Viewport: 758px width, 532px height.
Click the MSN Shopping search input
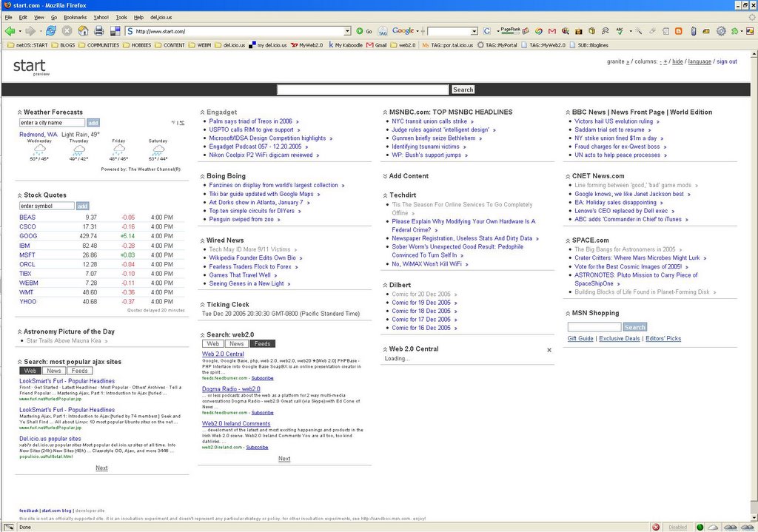pos(594,327)
